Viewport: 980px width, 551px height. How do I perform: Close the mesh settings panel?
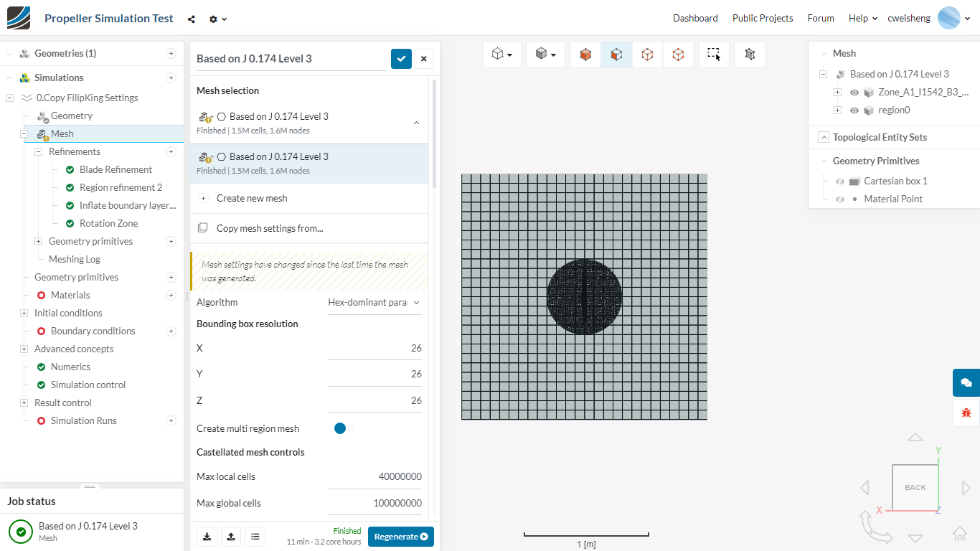tap(423, 59)
